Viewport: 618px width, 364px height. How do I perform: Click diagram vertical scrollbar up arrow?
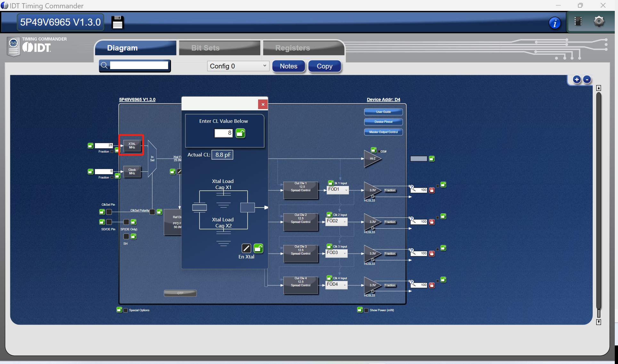(x=598, y=88)
